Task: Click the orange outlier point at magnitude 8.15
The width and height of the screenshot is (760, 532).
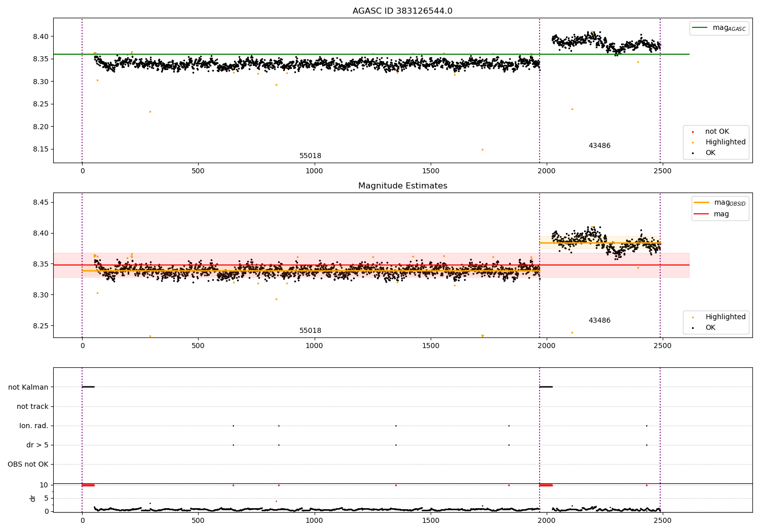Action: click(x=482, y=149)
